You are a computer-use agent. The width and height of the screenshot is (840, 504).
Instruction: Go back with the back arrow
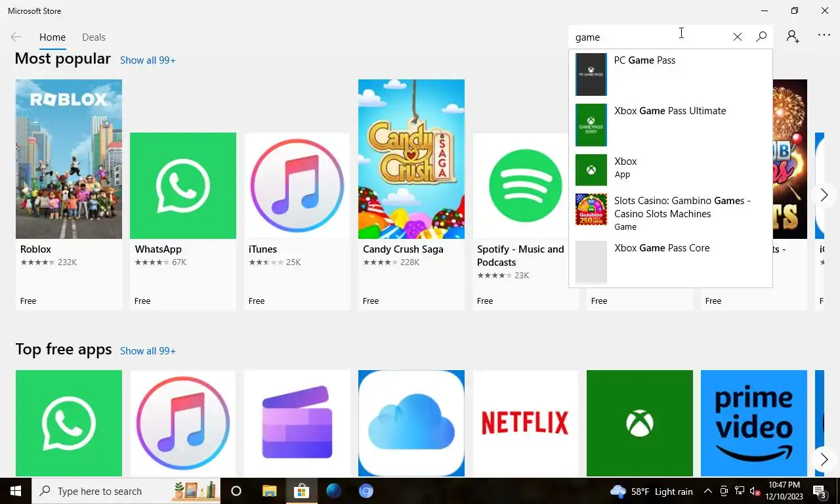(16, 37)
